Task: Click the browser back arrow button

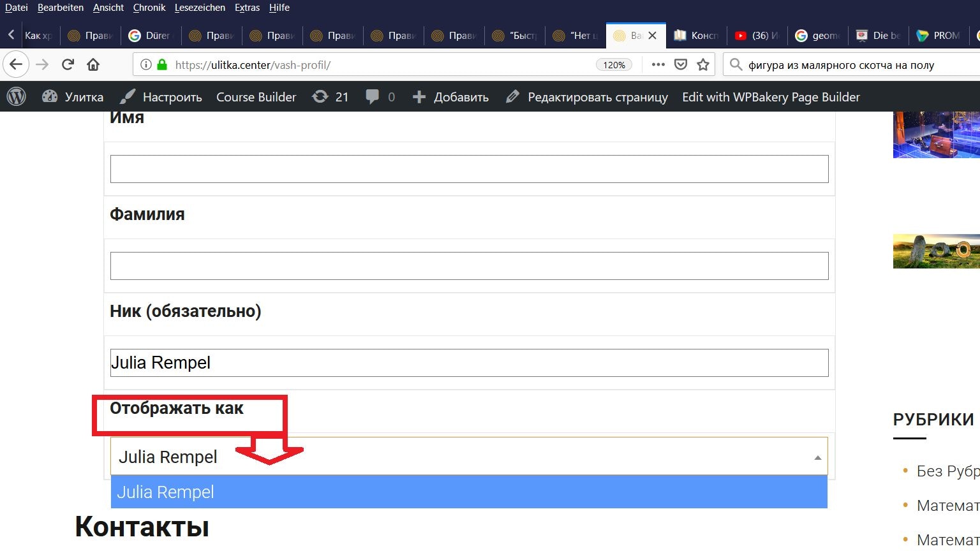Action: click(16, 64)
